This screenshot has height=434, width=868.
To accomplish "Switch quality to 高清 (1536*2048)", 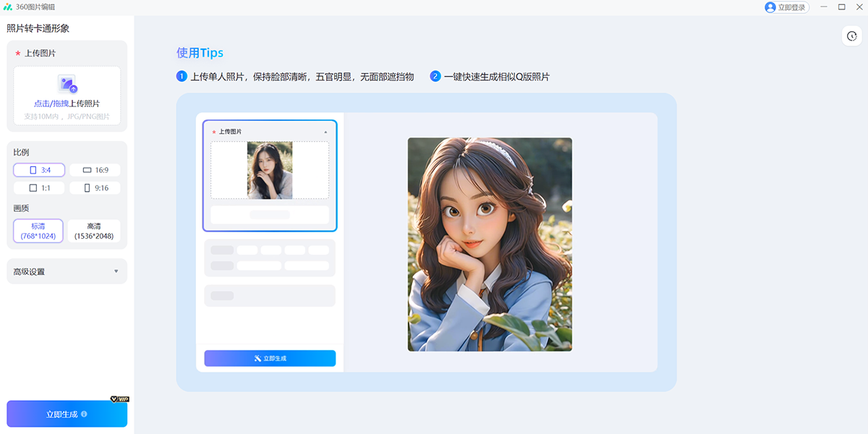I will (95, 230).
